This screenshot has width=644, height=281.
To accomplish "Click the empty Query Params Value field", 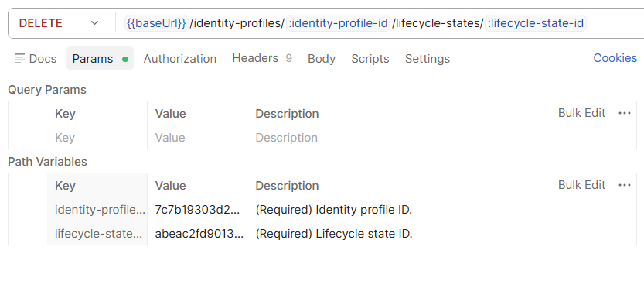I will tap(197, 137).
